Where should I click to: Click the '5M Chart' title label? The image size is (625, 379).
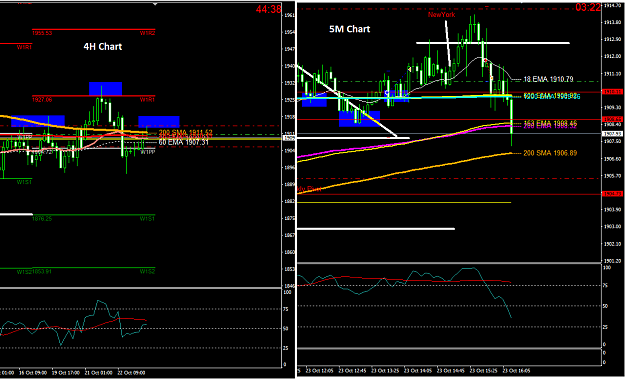[x=350, y=29]
